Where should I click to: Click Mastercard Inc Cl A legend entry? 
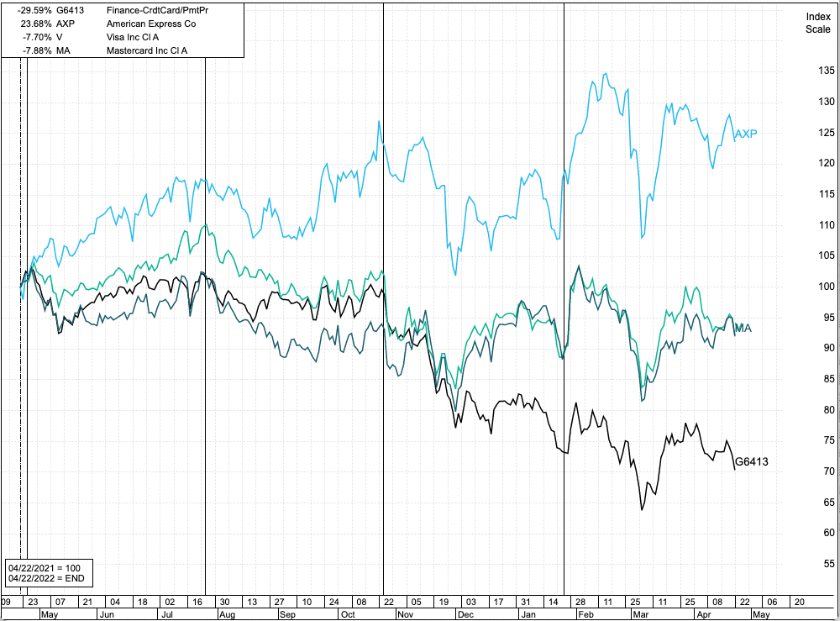coord(147,50)
